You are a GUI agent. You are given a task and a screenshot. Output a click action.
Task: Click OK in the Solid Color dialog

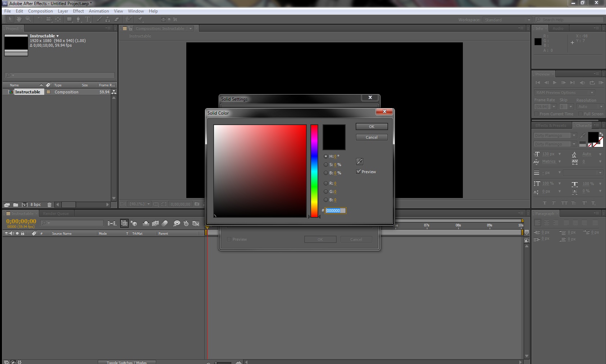tap(372, 126)
